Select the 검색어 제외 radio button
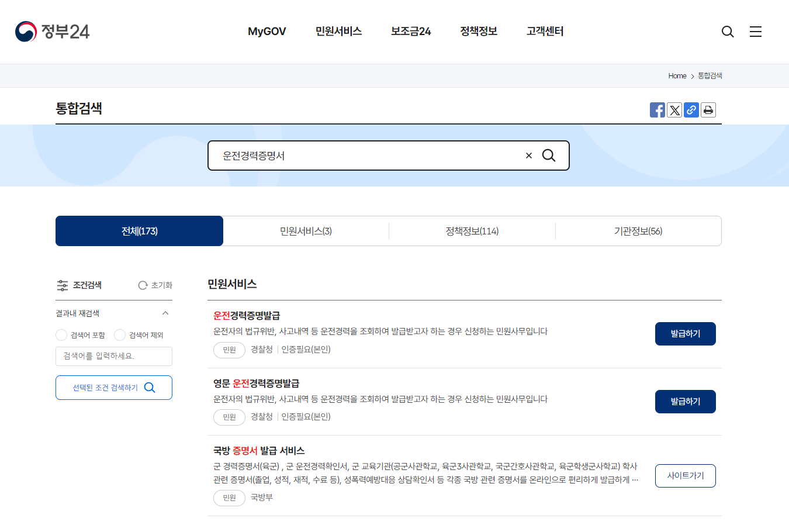 click(x=119, y=335)
